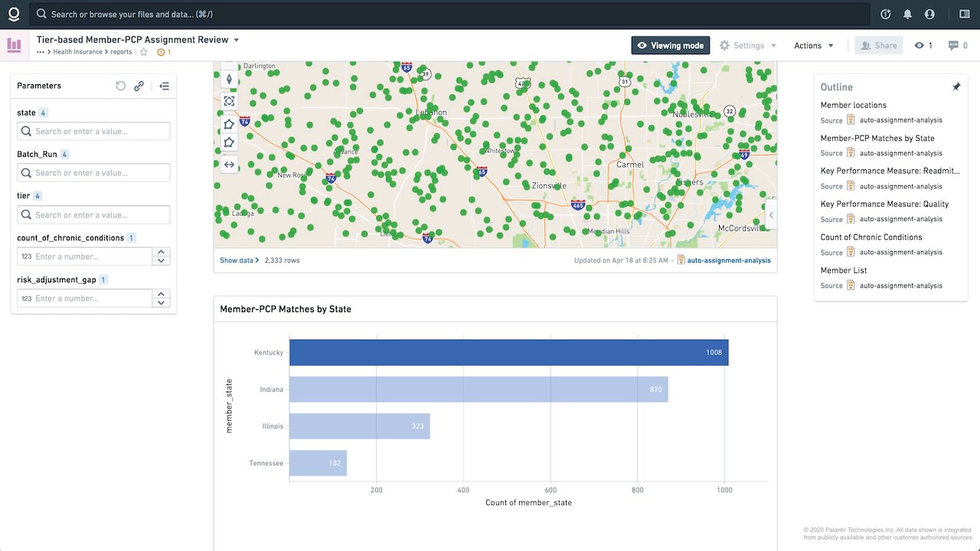This screenshot has width=980, height=551.
Task: Jump to Count of Chronic Conditions section
Action: pyautogui.click(x=871, y=237)
